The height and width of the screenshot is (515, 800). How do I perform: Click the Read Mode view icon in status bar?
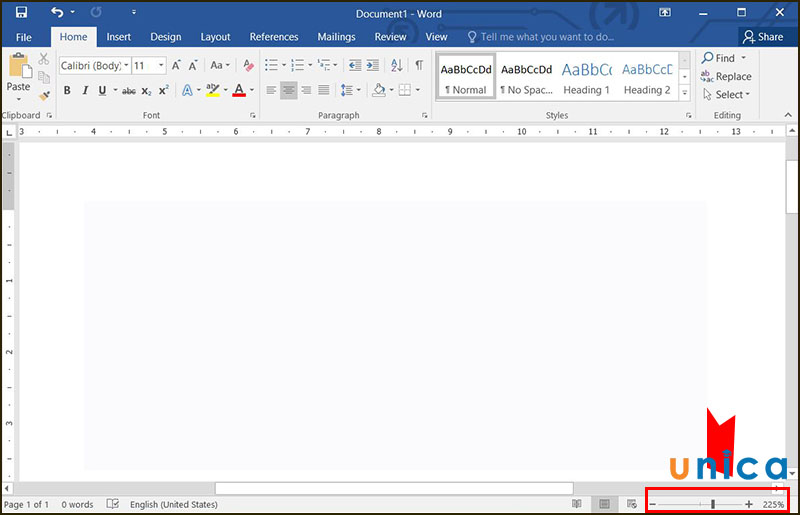coord(577,504)
